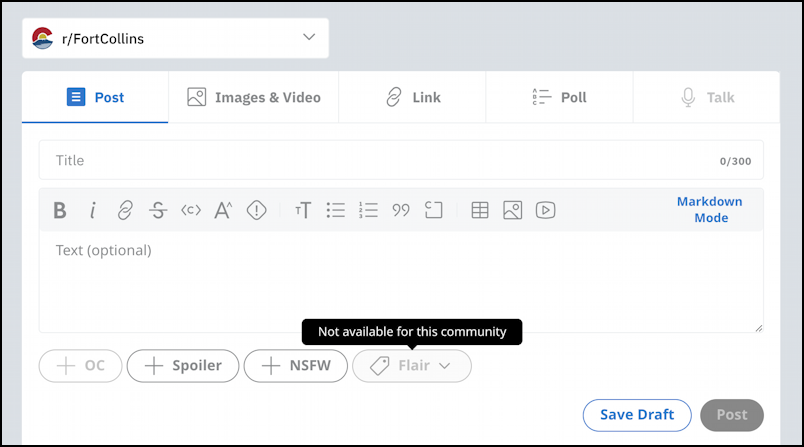Insert a hyperlink with the link icon
The image size is (804, 447).
(x=125, y=210)
